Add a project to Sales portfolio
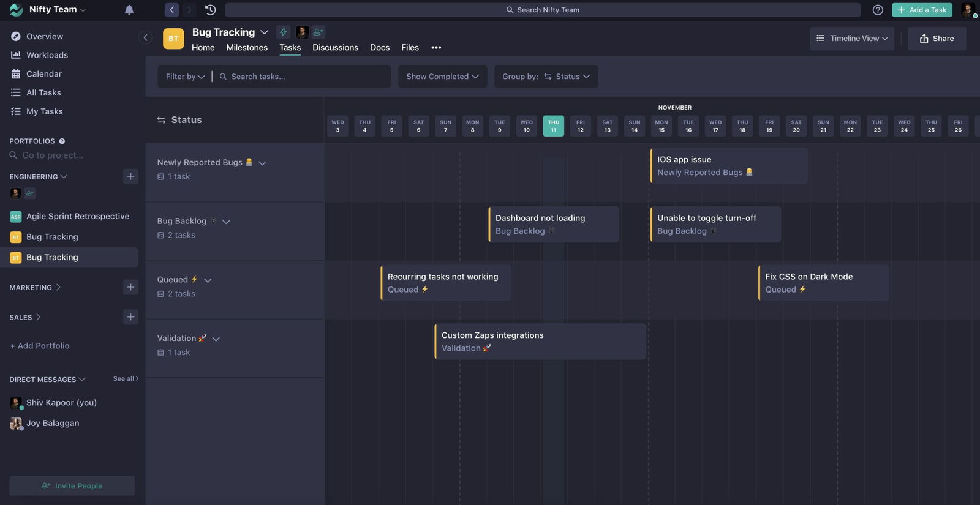This screenshot has width=980, height=505. (x=130, y=317)
